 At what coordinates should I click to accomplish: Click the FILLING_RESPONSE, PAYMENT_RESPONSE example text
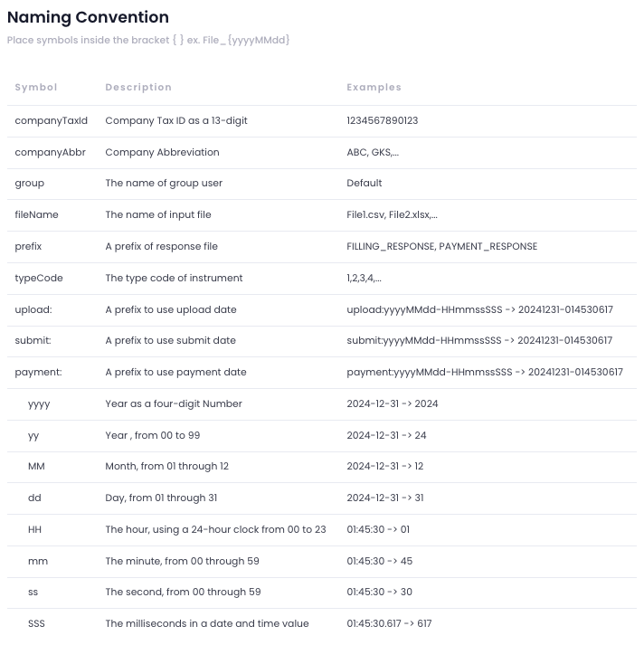(x=441, y=246)
